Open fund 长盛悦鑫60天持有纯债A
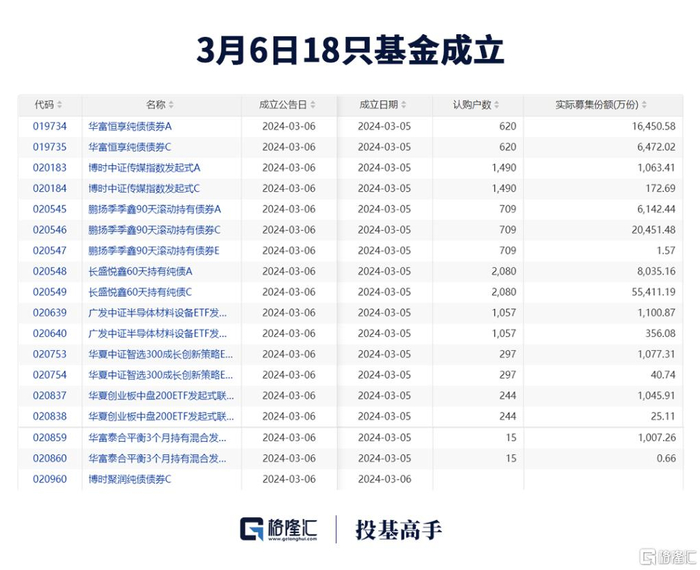 (x=140, y=271)
